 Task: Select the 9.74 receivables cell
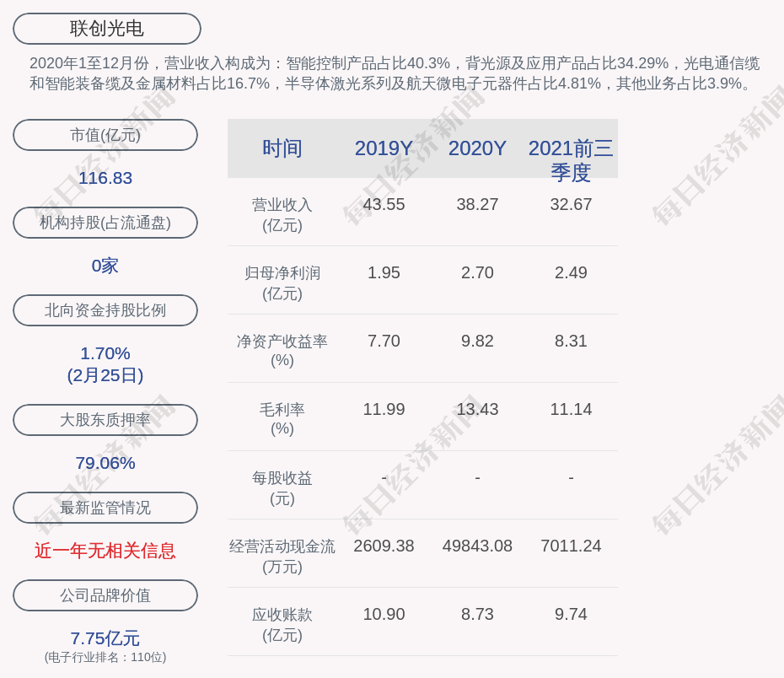(571, 614)
